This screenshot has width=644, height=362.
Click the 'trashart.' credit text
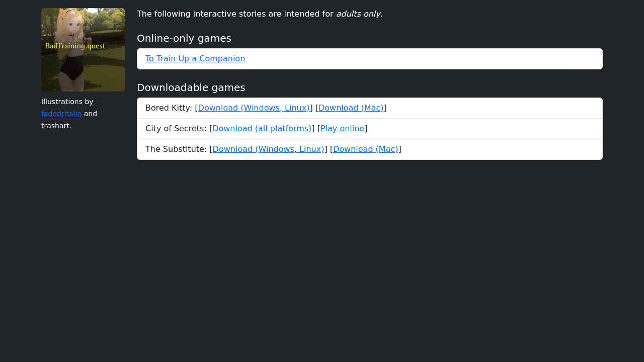coord(56,126)
